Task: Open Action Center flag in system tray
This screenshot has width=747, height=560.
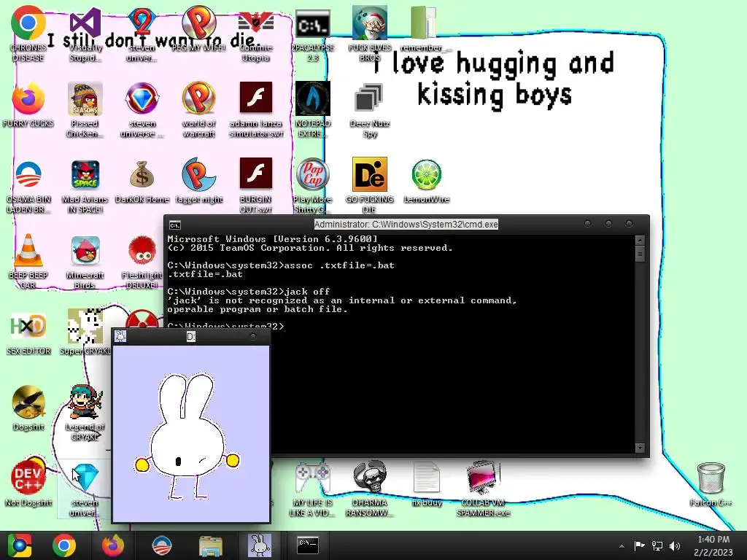Action: tap(639, 545)
